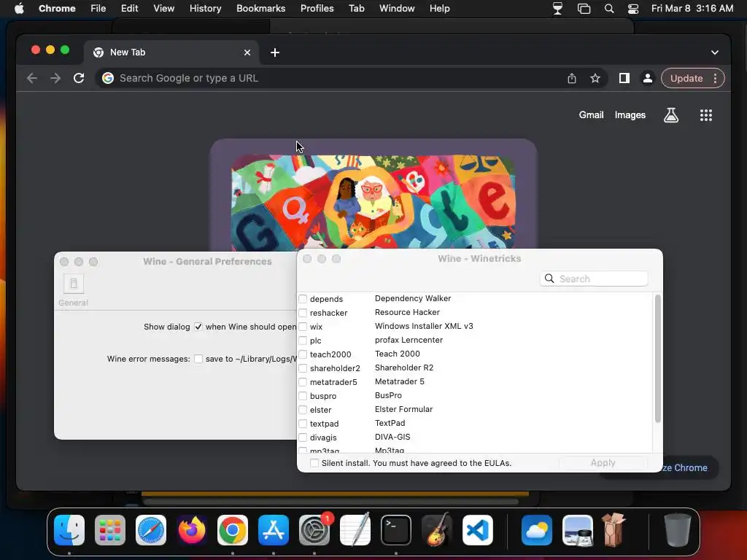Open Launchpad from the Dock
Viewport: 747px width, 560px height.
click(x=110, y=530)
